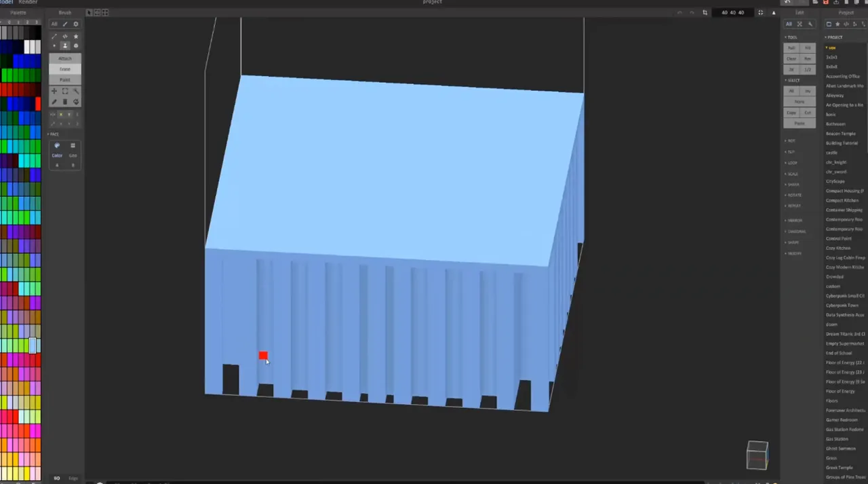The height and width of the screenshot is (484, 868).
Task: Click the Copy button
Action: [x=791, y=113]
